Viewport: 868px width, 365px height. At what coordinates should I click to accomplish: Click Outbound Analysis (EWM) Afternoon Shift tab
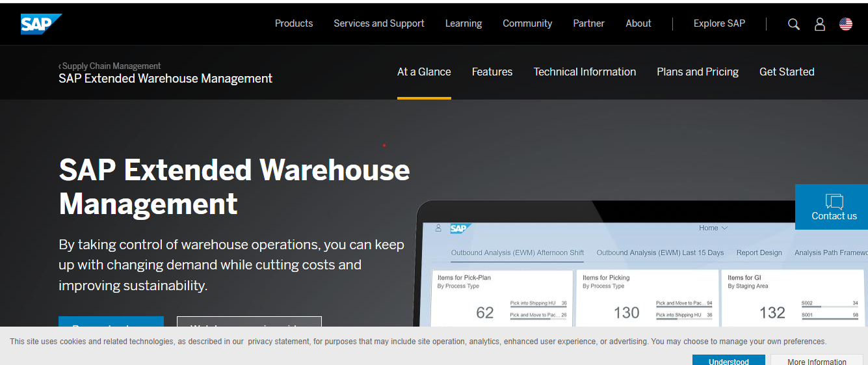[x=518, y=252]
